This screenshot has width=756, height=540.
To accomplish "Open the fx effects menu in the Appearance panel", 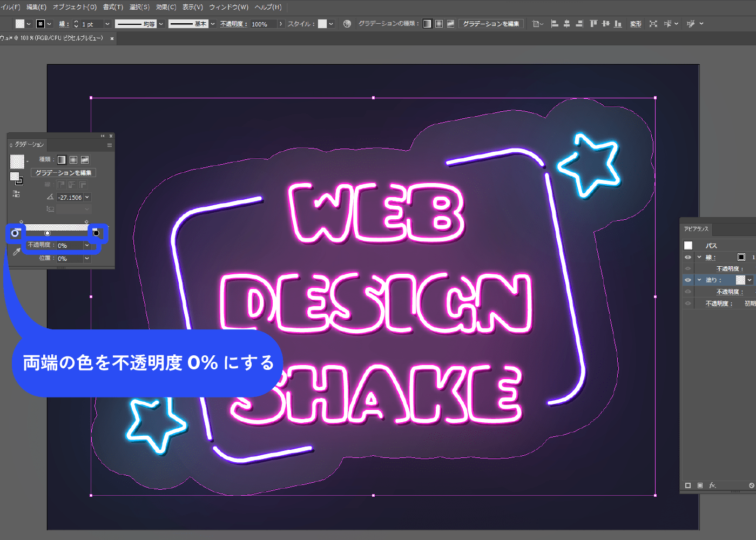I will pos(713,484).
